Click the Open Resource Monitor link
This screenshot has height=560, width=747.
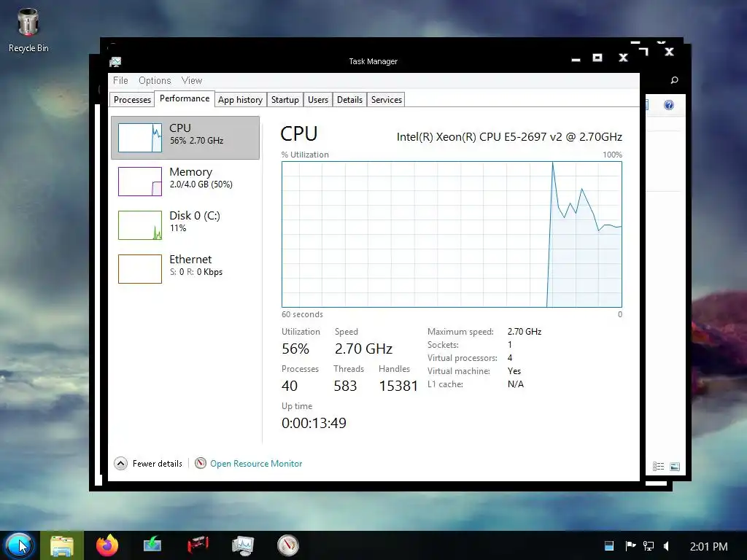(x=256, y=463)
